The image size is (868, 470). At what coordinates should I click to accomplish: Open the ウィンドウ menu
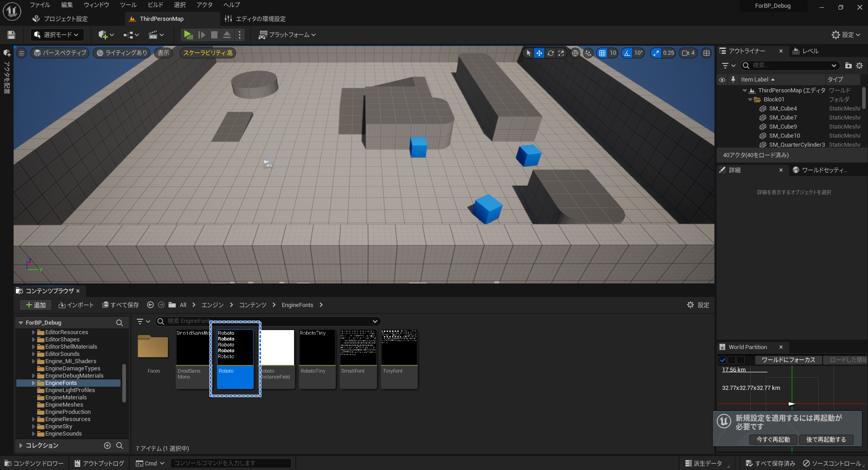(96, 5)
